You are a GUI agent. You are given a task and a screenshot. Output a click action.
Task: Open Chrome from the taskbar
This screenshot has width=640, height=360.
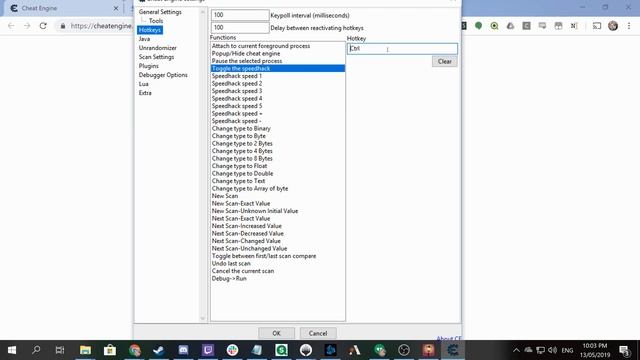tap(135, 350)
